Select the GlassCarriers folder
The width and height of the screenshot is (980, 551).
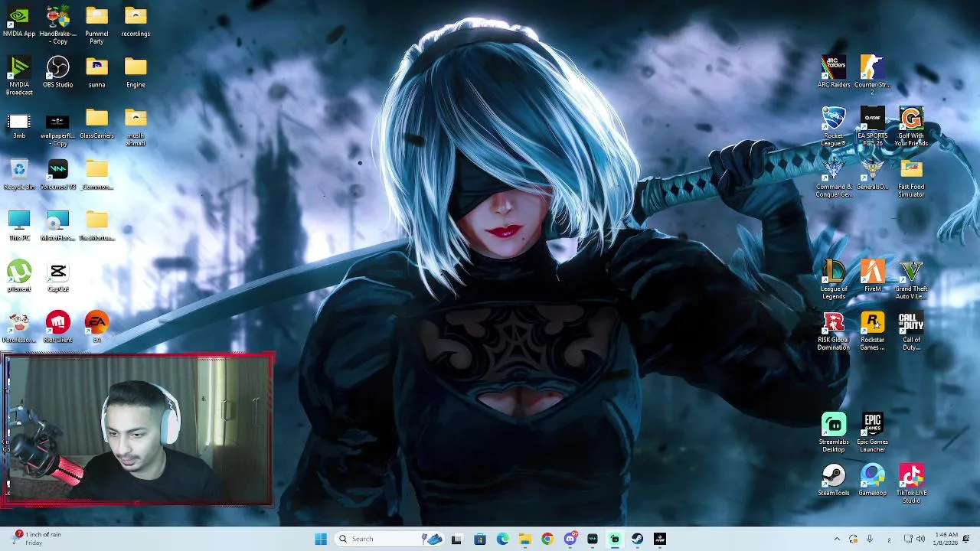click(96, 124)
